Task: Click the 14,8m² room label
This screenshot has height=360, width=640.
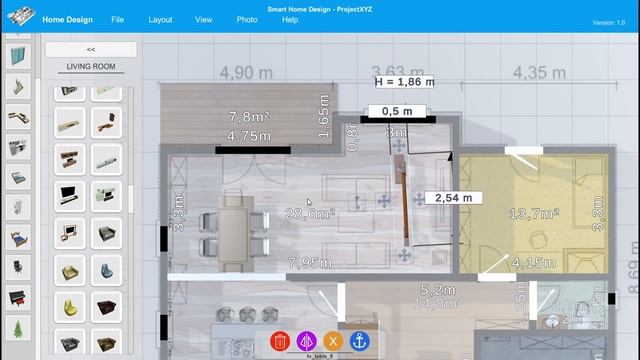Action: (x=438, y=304)
